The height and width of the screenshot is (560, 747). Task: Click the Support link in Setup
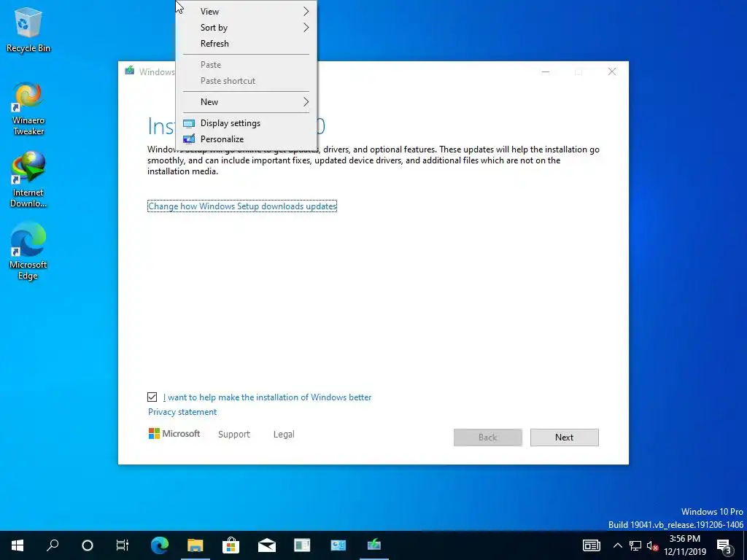coord(234,435)
